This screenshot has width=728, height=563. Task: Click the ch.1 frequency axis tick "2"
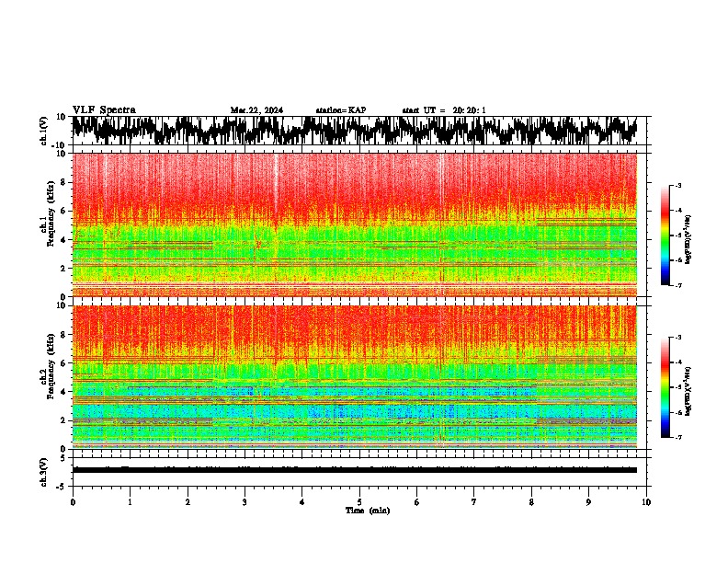[x=64, y=269]
